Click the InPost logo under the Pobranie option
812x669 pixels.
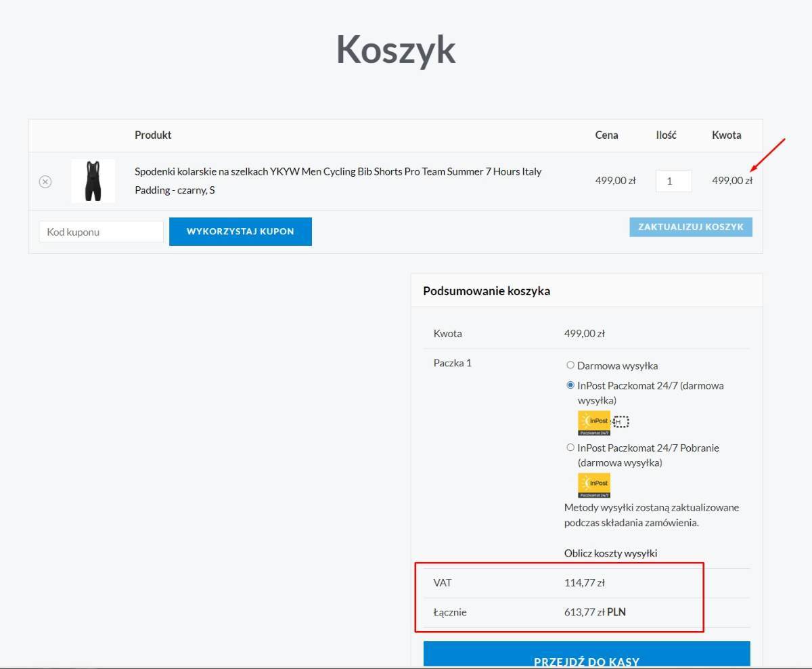tap(593, 485)
